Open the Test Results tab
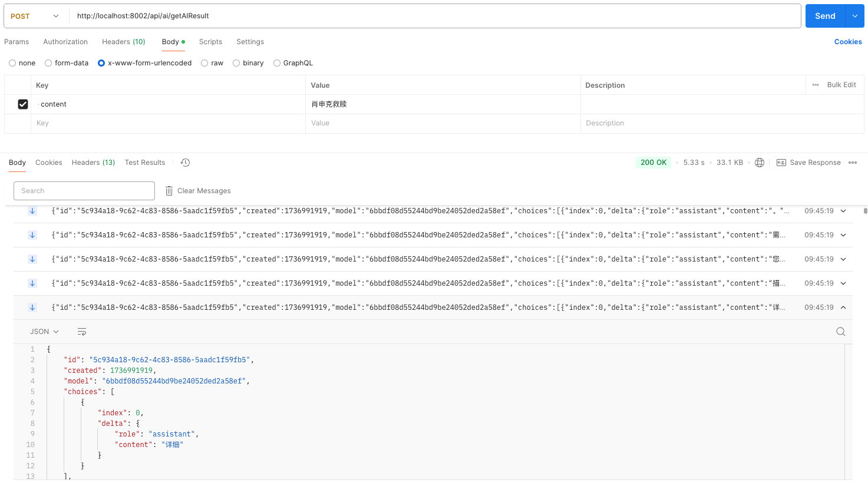Screen dimensions: 868x483 (x=145, y=163)
